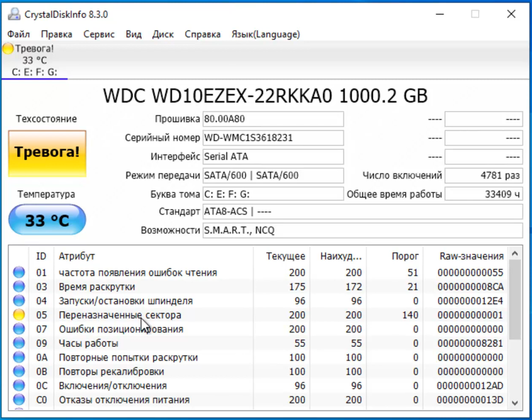Viewport: 532px width, 420px height.
Task: Select the status dot for Повторы рекалибровки
Action: [19, 371]
